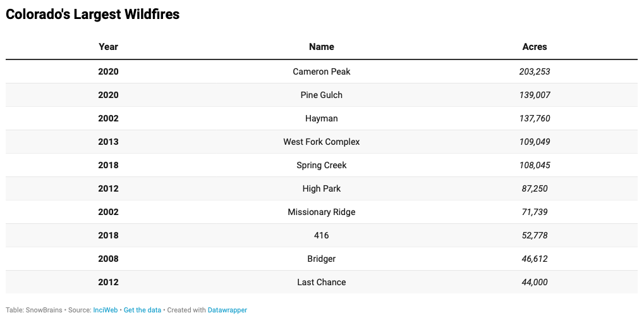644x320 pixels.
Task: Click the Colorado's Largest Wildfires title
Action: click(x=93, y=15)
